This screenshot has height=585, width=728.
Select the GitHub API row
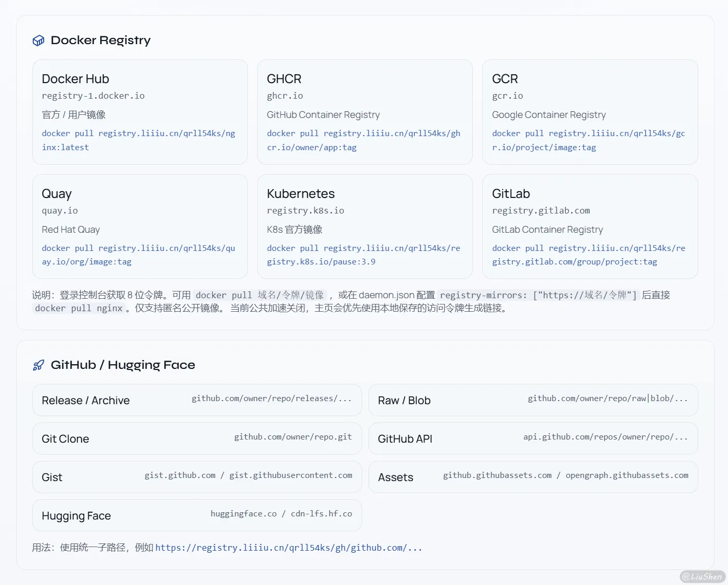533,438
